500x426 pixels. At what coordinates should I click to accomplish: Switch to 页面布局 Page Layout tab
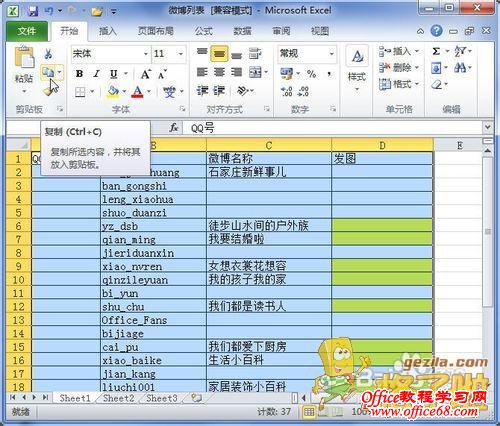tap(155, 31)
